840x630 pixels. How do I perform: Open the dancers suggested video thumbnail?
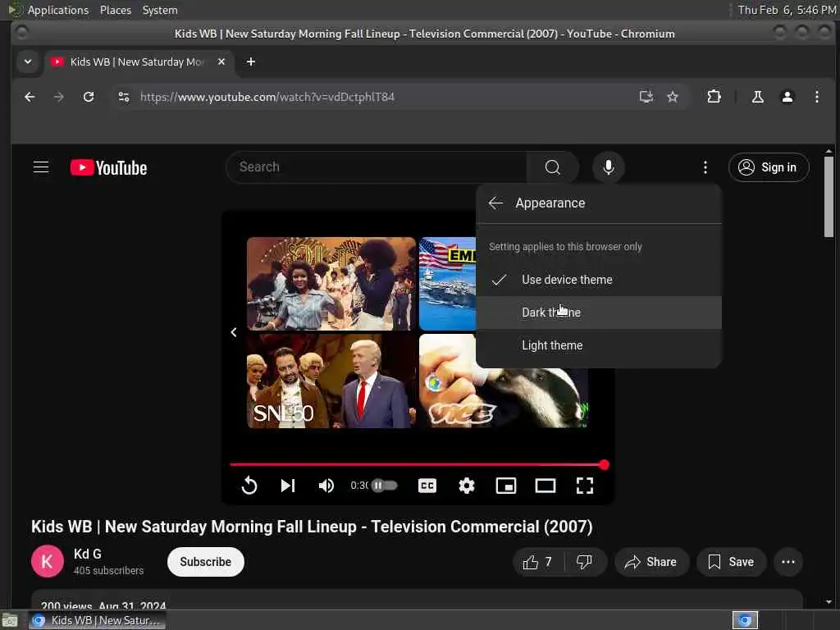coord(331,283)
